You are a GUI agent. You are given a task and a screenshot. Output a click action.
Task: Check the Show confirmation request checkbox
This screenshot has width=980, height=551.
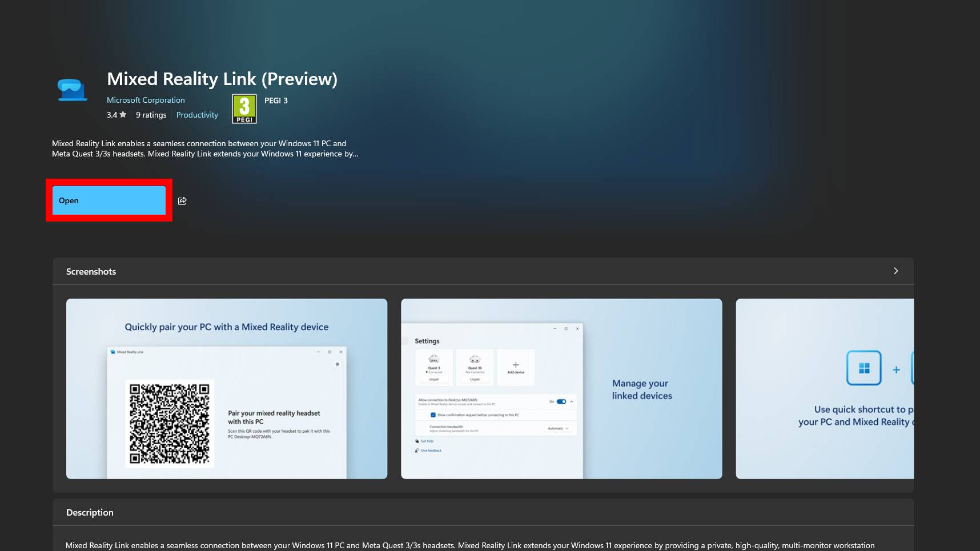pyautogui.click(x=433, y=415)
